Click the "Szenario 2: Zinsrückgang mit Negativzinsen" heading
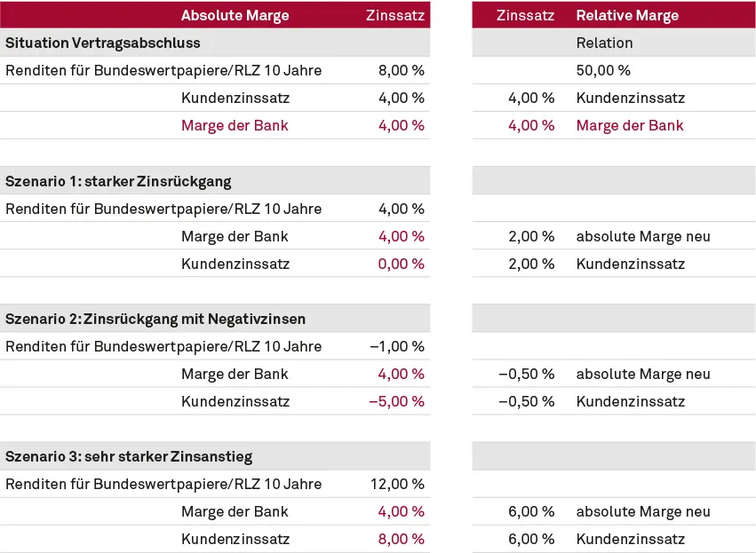The height and width of the screenshot is (553, 756). pyautogui.click(x=156, y=319)
